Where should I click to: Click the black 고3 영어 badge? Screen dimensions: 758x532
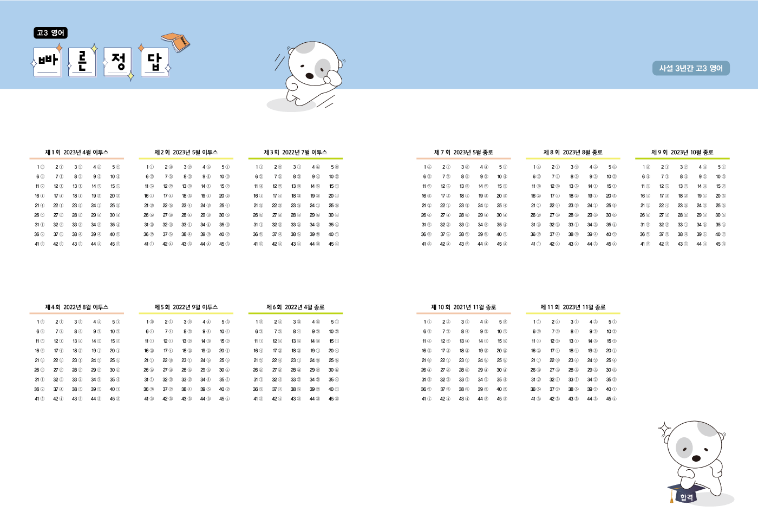[x=50, y=33]
